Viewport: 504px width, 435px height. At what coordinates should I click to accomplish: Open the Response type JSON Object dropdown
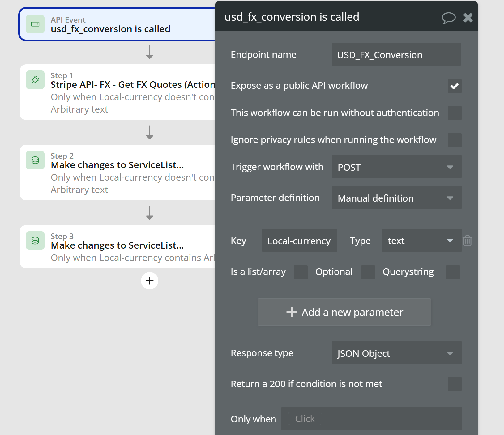396,353
